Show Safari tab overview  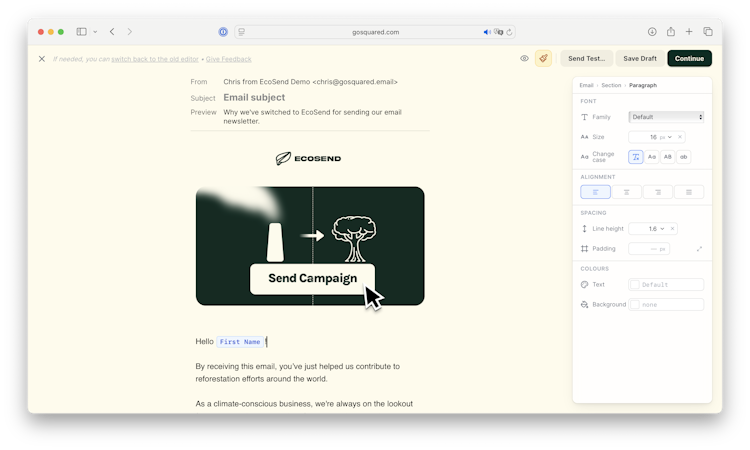tap(708, 32)
